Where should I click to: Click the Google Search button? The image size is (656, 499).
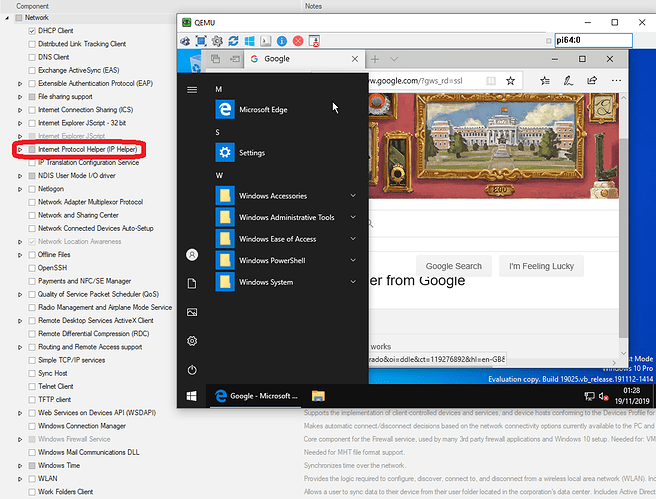coord(453,266)
